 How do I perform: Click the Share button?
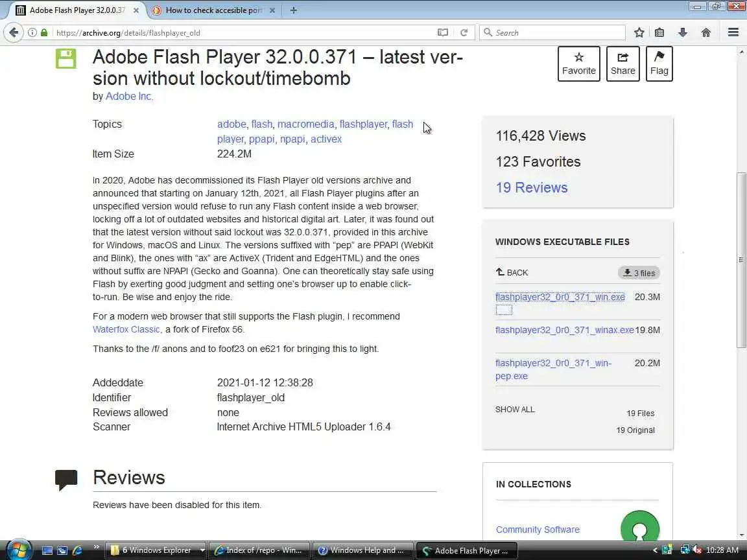[622, 64]
